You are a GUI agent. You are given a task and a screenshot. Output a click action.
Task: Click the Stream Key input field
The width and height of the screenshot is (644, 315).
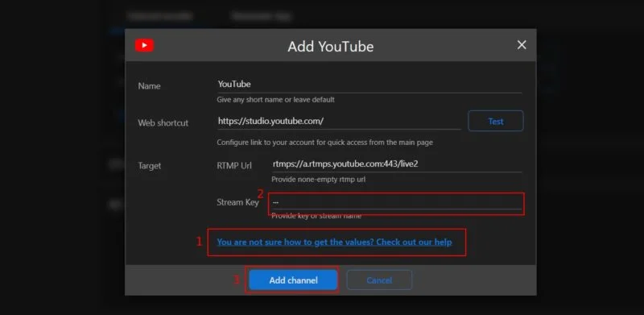[x=396, y=202]
